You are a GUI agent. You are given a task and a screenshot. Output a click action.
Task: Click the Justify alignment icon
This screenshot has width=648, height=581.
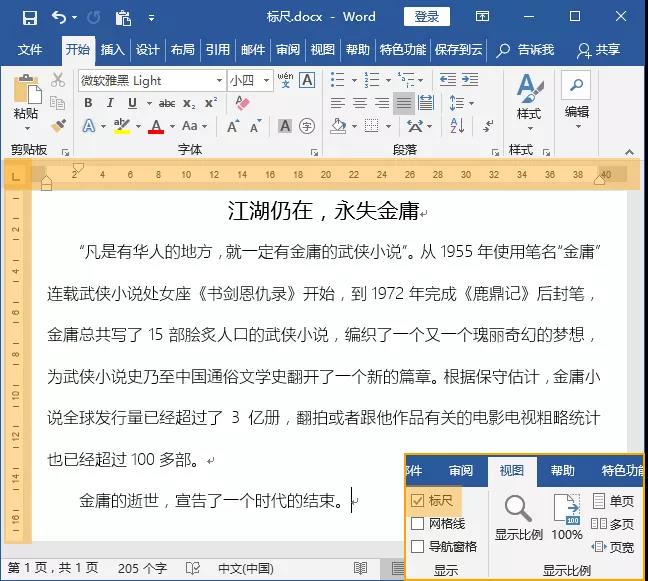point(404,102)
